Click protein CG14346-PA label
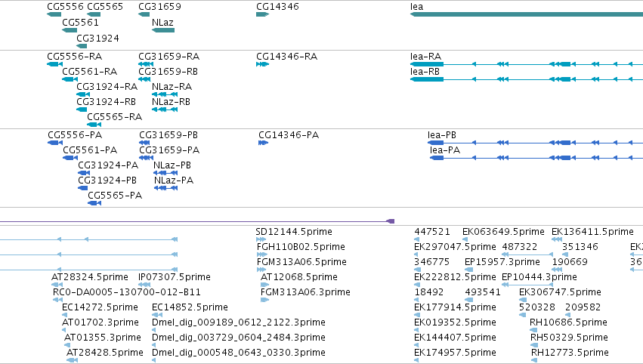Image resolution: width=643 pixels, height=364 pixels. click(289, 135)
